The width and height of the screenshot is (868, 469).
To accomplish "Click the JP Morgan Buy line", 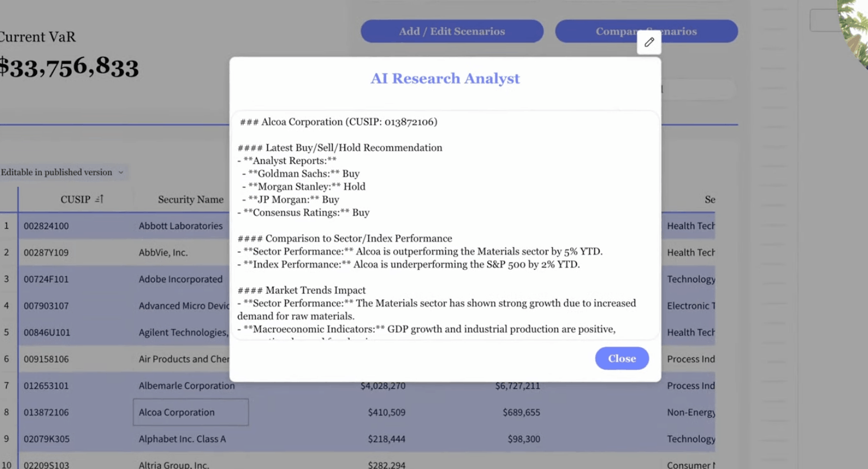I will 290,200.
